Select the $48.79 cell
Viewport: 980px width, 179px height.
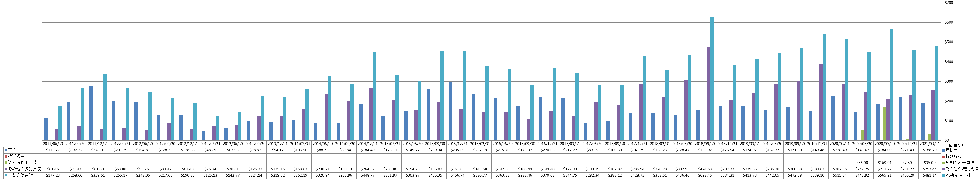point(210,150)
